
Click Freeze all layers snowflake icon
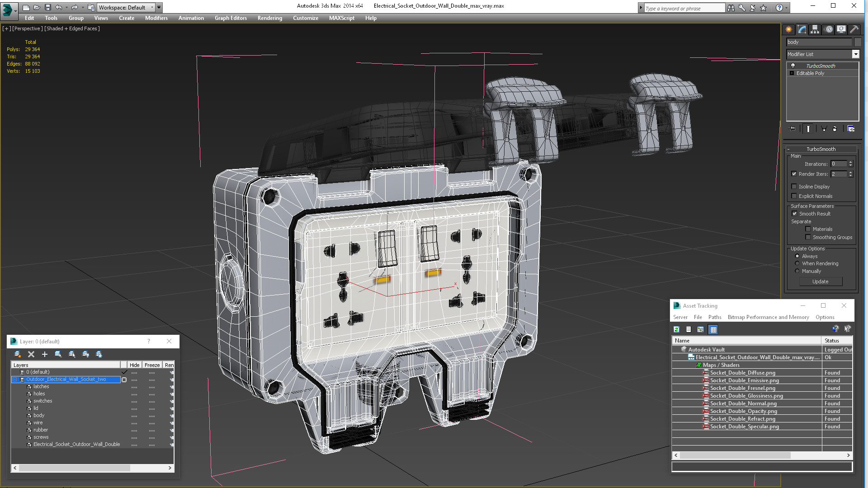click(x=99, y=354)
